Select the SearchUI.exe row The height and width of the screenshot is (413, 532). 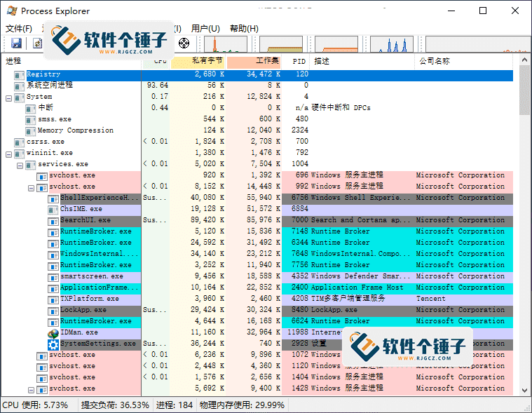pos(257,220)
